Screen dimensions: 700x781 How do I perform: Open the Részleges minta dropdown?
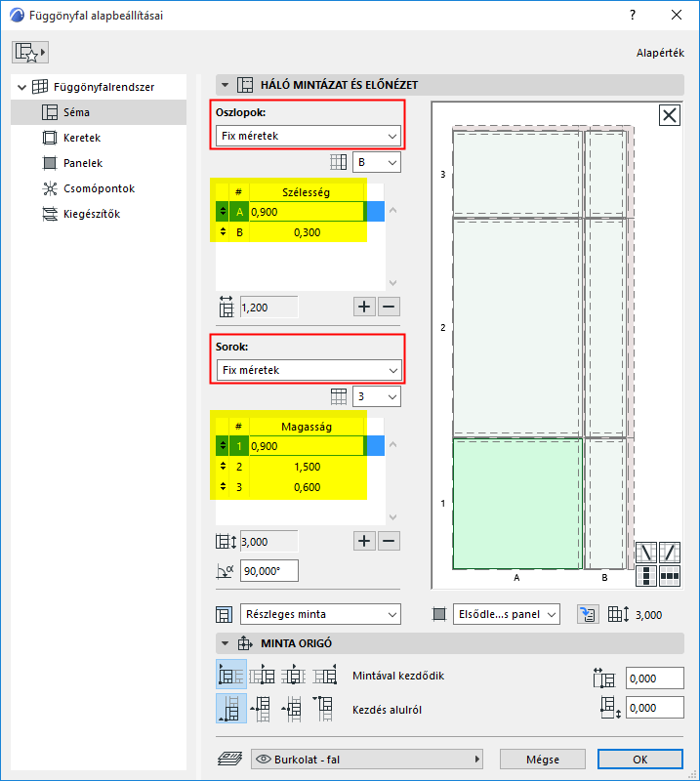[x=320, y=614]
